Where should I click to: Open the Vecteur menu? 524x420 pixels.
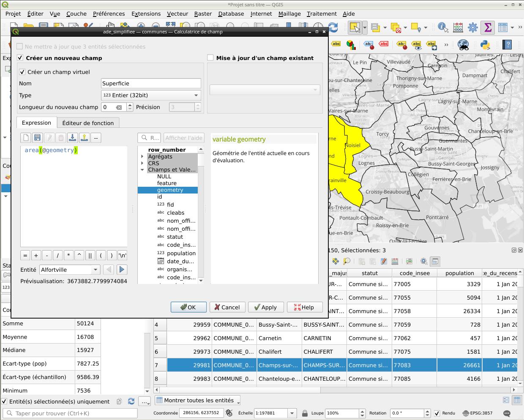177,14
